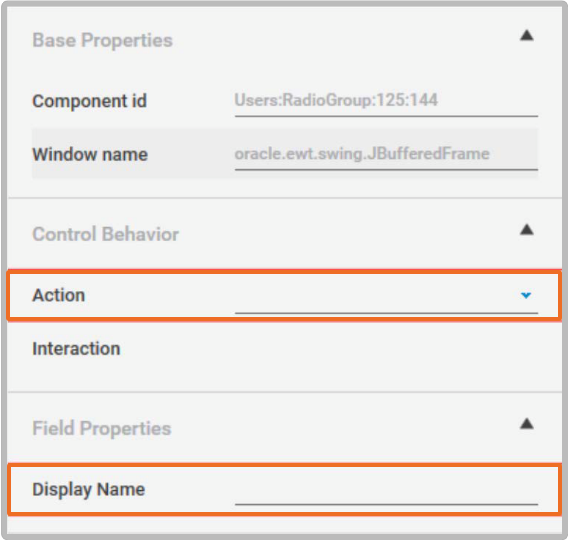Select the Field Properties heading
The height and width of the screenshot is (540, 576).
[102, 428]
